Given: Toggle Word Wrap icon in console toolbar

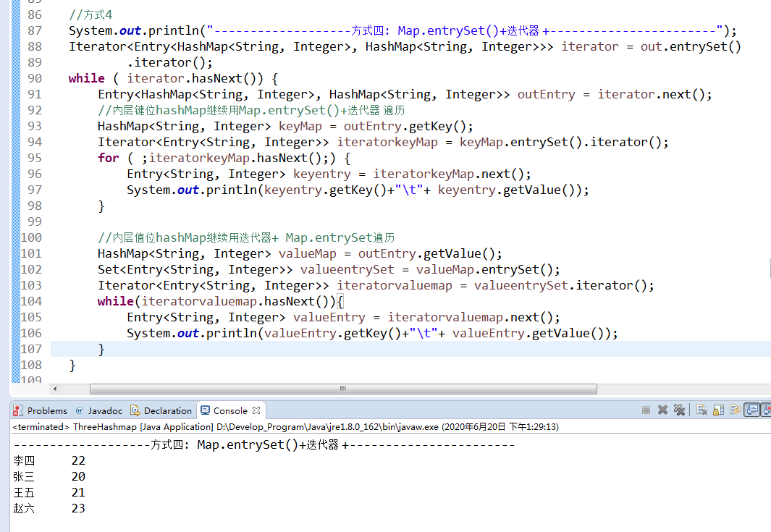Looking at the screenshot, I should pyautogui.click(x=735, y=410).
